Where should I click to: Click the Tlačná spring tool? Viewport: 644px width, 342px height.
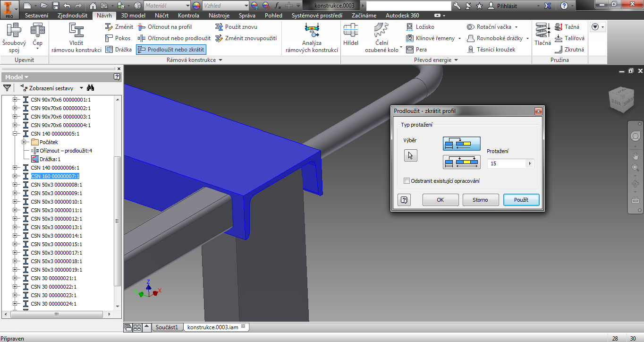[542, 34]
